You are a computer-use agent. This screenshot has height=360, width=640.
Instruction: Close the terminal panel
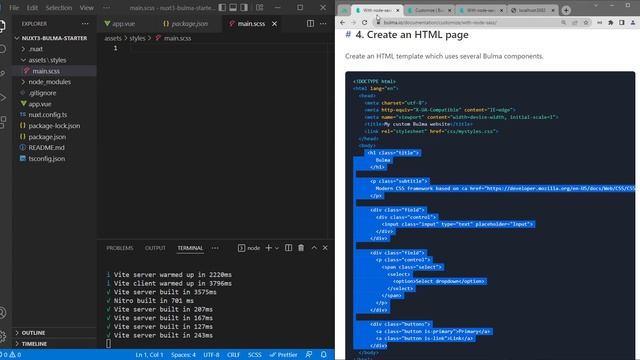tap(325, 248)
